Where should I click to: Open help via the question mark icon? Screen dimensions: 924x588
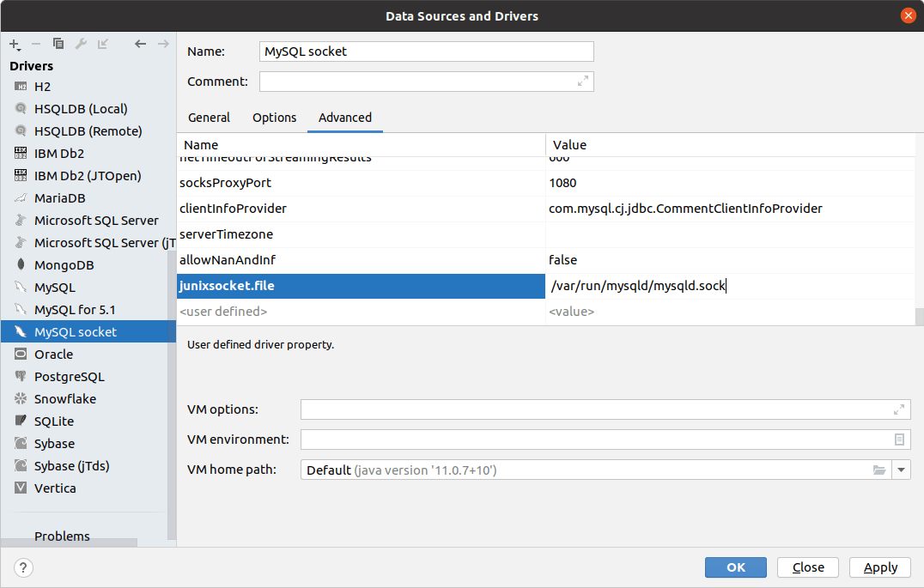[x=22, y=567]
